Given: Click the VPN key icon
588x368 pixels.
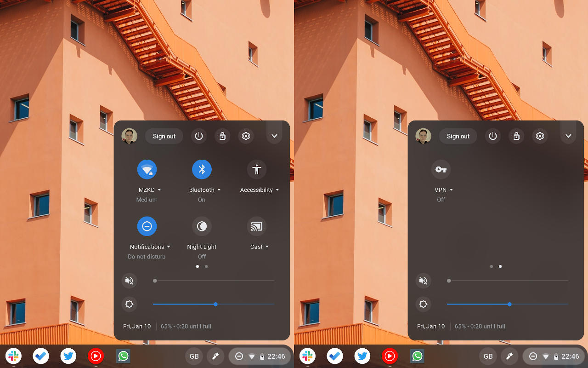Looking at the screenshot, I should [441, 170].
